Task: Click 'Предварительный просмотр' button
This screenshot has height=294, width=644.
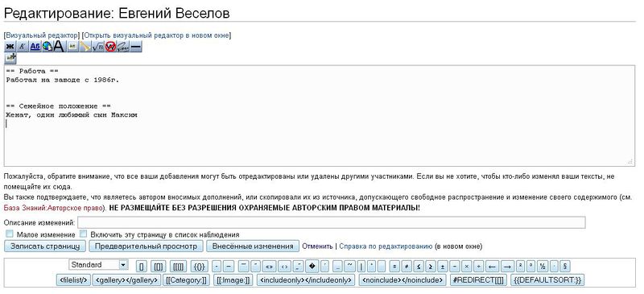Action: 146,246
